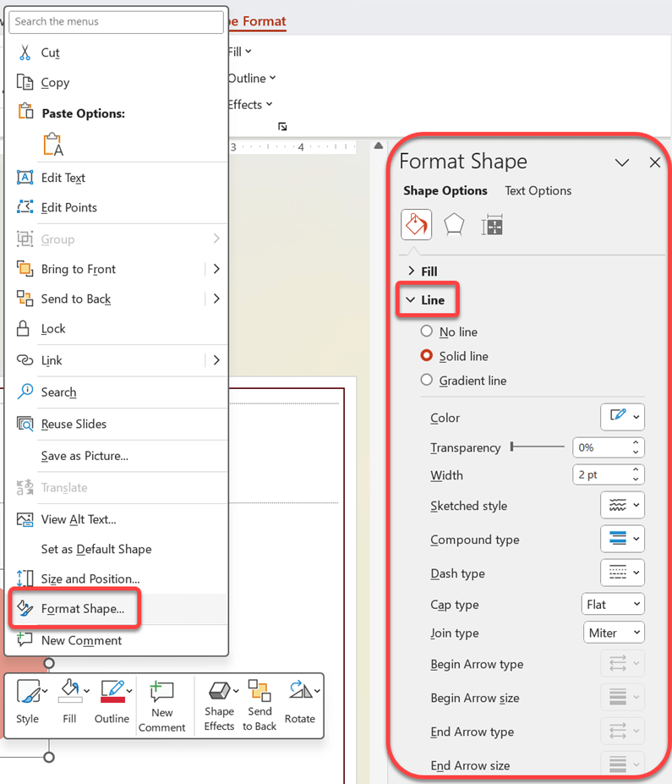Click the Format Shape paint icon in menu

(25, 608)
